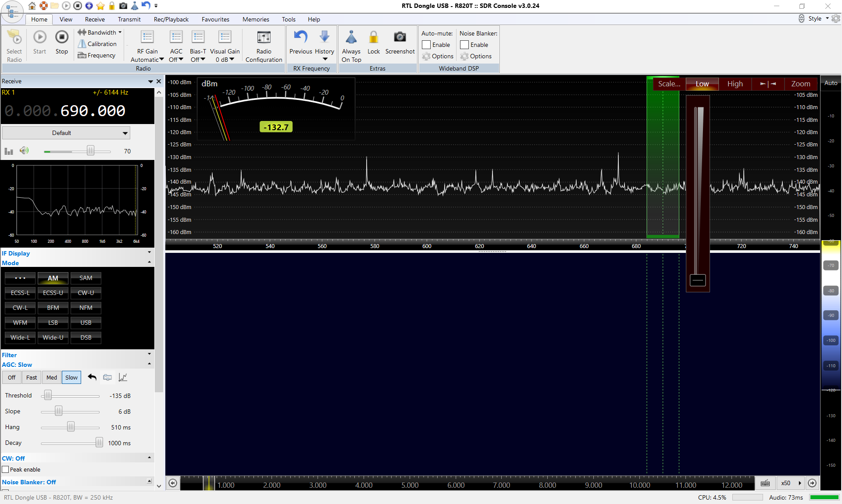Enable the Auto-mute checkbox

click(x=426, y=45)
